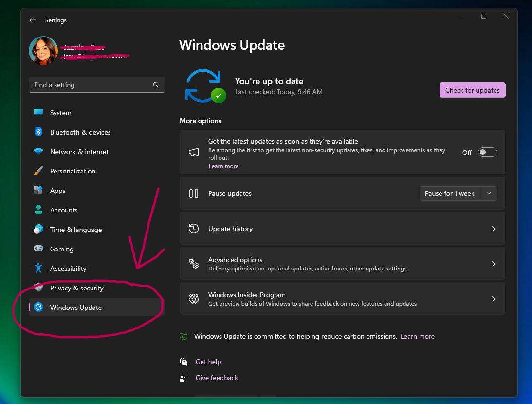The height and width of the screenshot is (404, 532).
Task: Open Accessibility settings label
Action: (68, 269)
